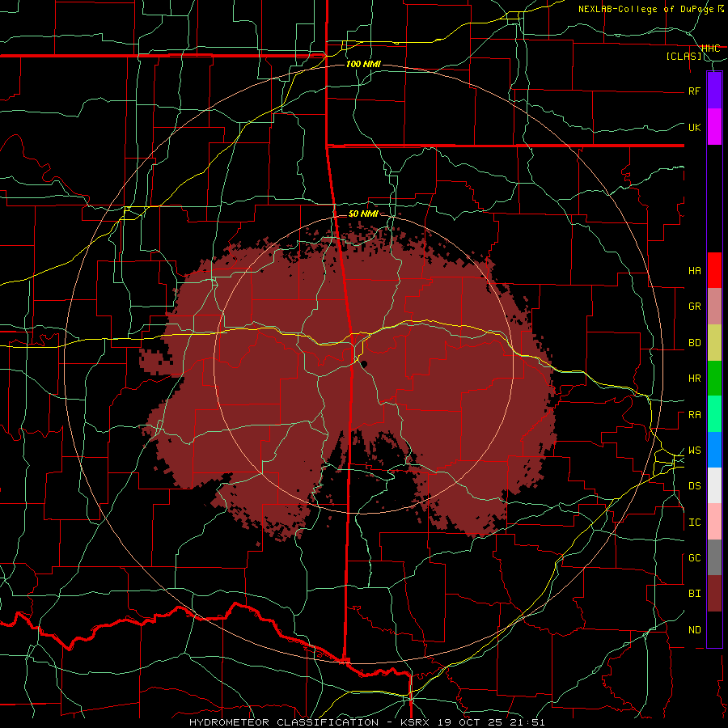Click the BI brown legend swatch

[x=714, y=594]
